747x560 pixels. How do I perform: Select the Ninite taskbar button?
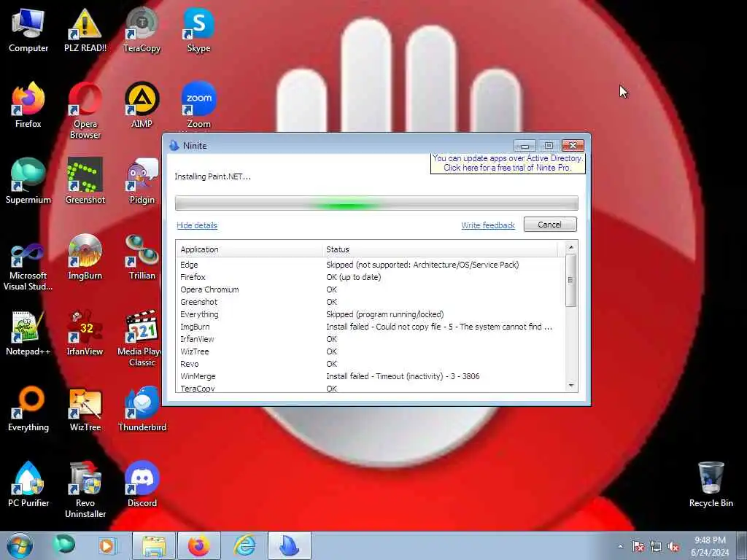290,545
